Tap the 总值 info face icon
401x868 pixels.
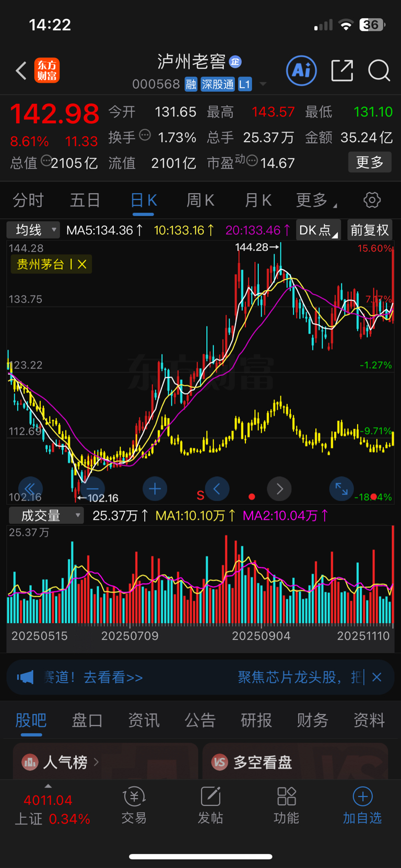coord(46,161)
